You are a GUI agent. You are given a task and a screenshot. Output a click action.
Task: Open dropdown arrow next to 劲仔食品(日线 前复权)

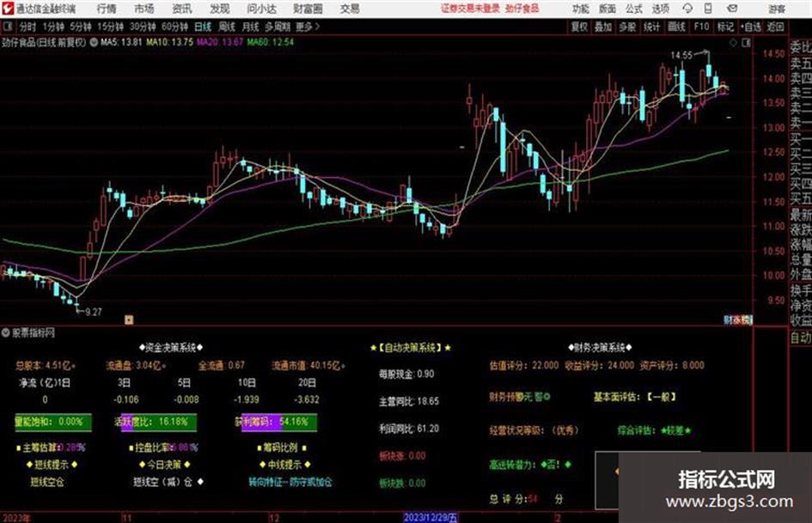tap(94, 42)
